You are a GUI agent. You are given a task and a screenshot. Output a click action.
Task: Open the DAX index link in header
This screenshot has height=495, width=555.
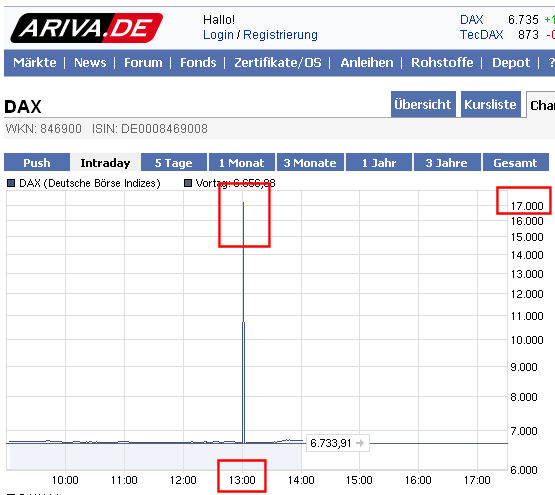point(471,20)
